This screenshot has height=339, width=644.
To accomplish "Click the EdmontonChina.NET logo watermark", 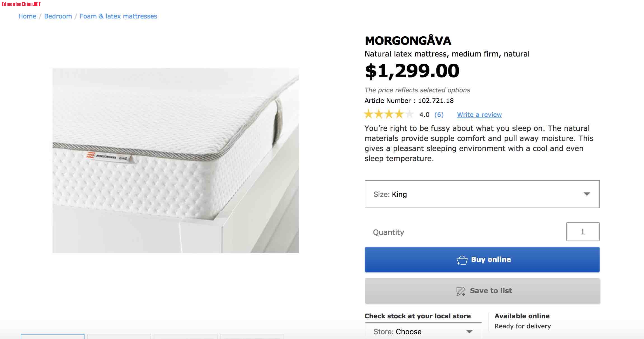I will (x=21, y=4).
